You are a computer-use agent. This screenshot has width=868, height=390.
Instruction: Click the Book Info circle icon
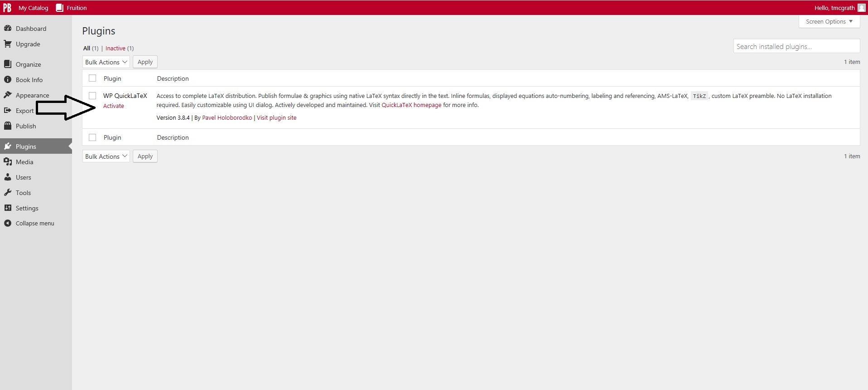pyautogui.click(x=8, y=79)
